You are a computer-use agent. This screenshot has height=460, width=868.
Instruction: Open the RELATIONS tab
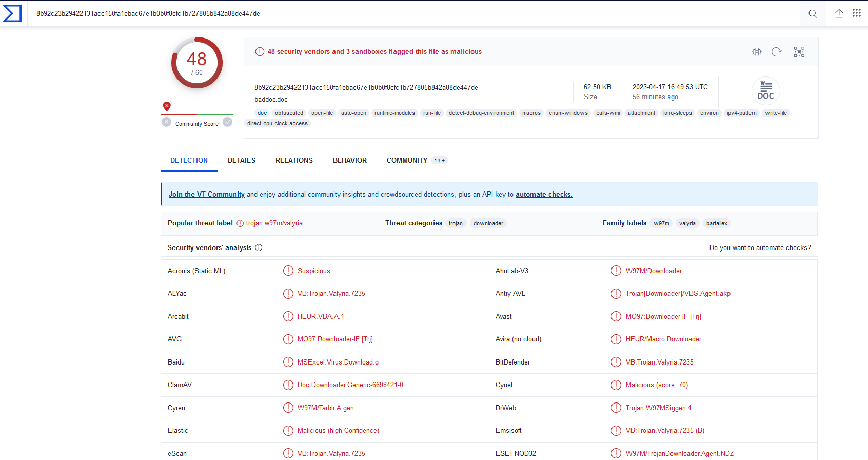pos(294,160)
